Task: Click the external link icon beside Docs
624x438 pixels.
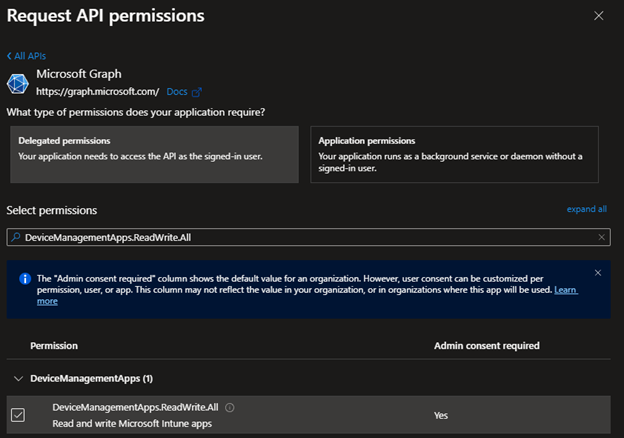Action: [x=197, y=92]
